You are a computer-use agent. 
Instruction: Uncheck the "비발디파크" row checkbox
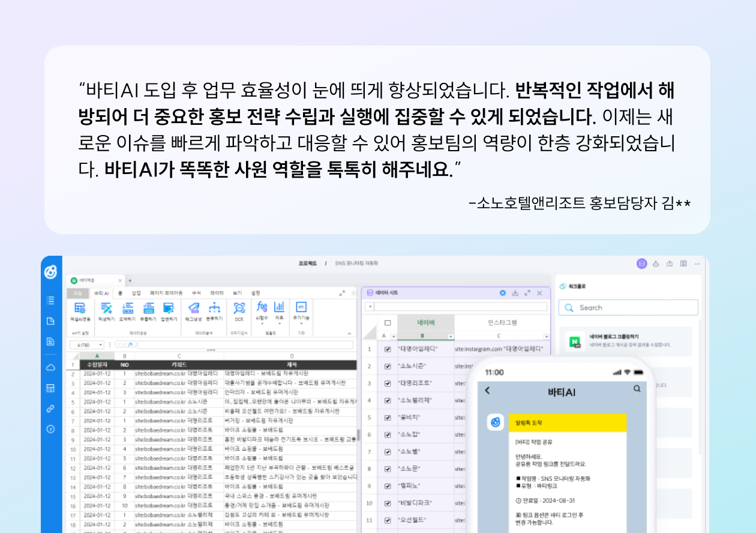[388, 502]
